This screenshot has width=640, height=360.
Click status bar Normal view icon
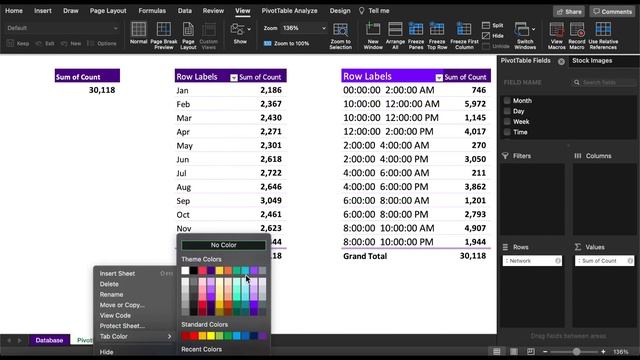(x=496, y=351)
